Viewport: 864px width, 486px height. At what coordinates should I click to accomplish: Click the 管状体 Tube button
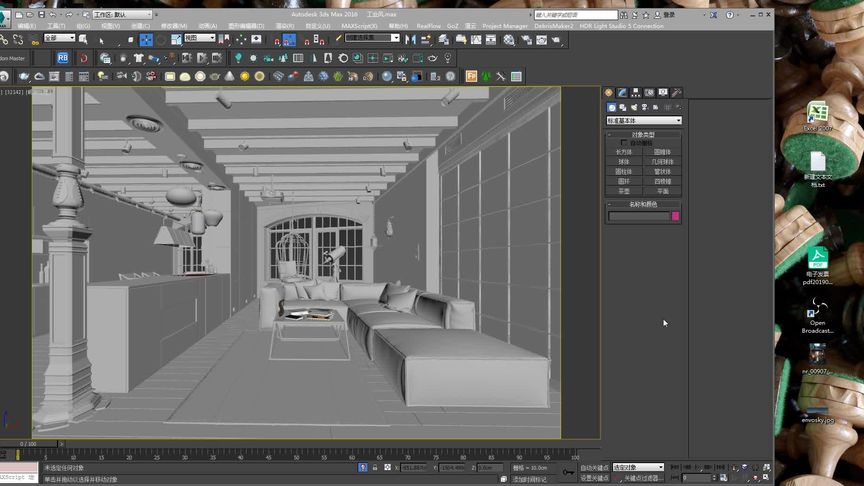[x=662, y=171]
